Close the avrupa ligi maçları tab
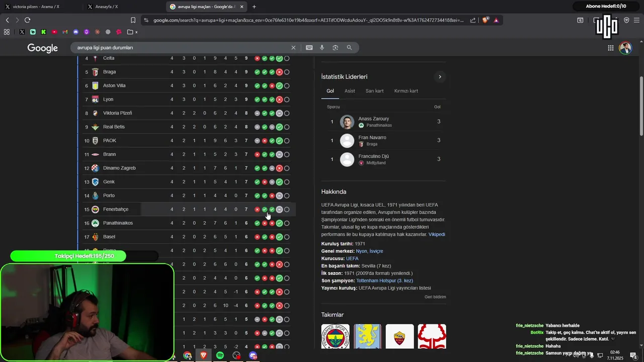 (x=243, y=7)
